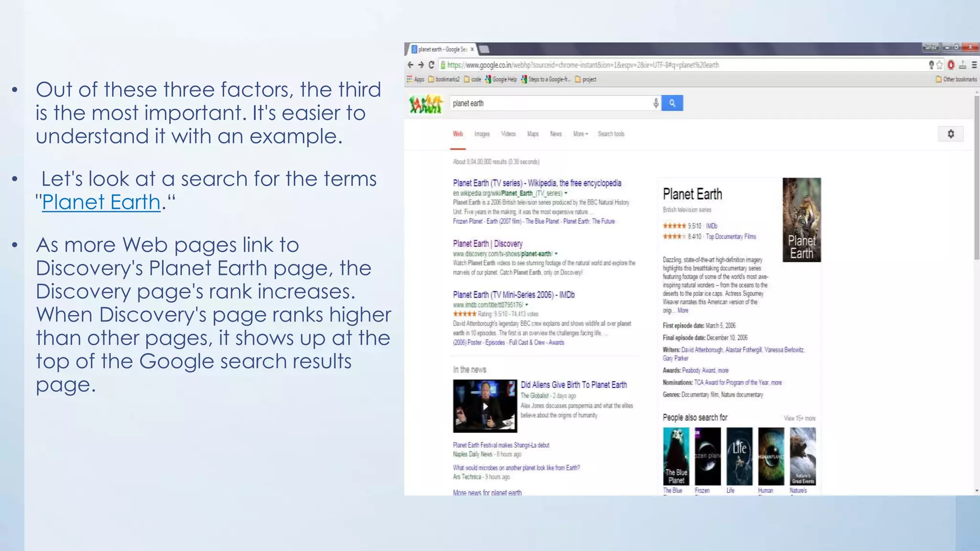Open Did Aliens Give Birth To Planet Earth
The height and width of the screenshot is (551, 980).
click(x=574, y=385)
